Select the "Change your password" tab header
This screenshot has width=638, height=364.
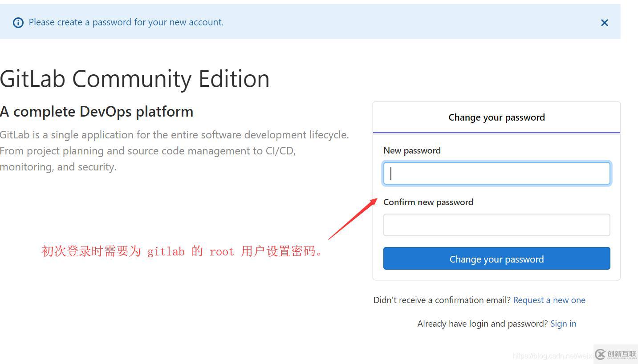tap(496, 117)
